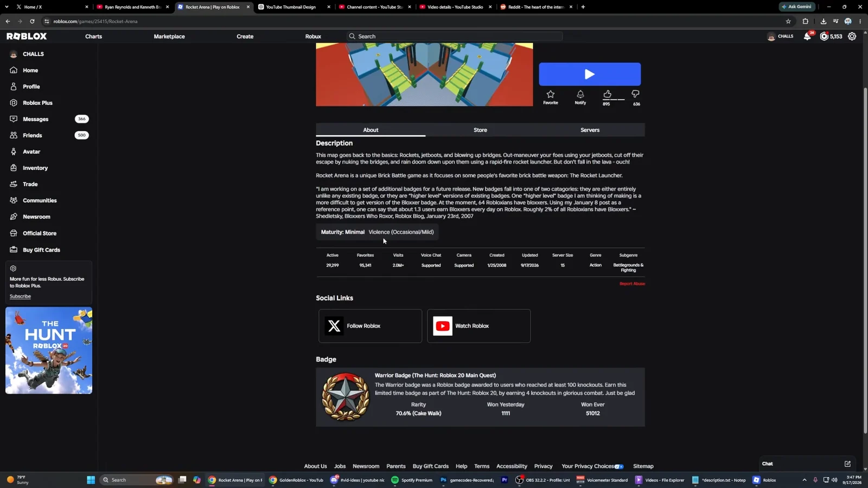The image size is (868, 488).
Task: Click The Hunt promotional banner
Action: (49, 350)
